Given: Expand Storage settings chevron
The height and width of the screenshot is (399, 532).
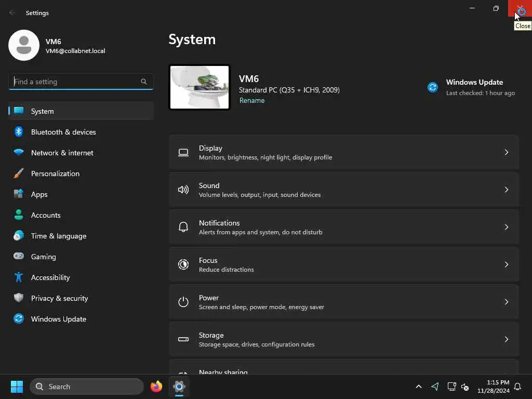Looking at the screenshot, I should pos(506,339).
